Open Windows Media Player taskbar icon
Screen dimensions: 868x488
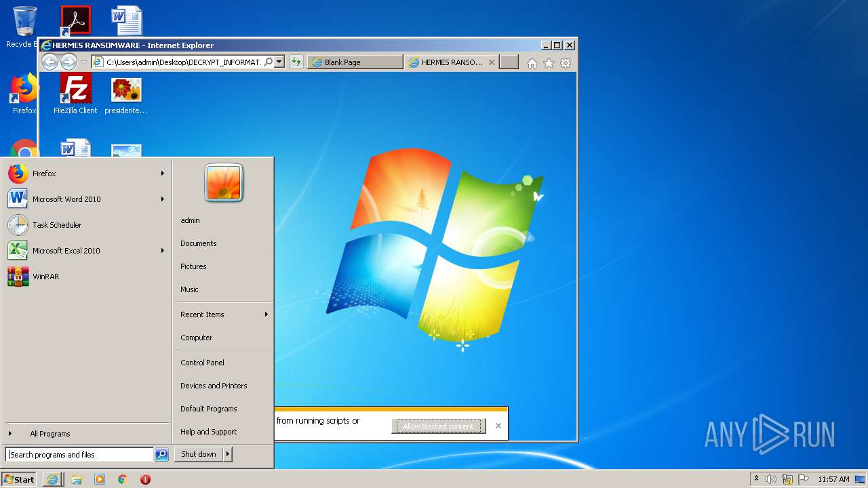tap(100, 479)
